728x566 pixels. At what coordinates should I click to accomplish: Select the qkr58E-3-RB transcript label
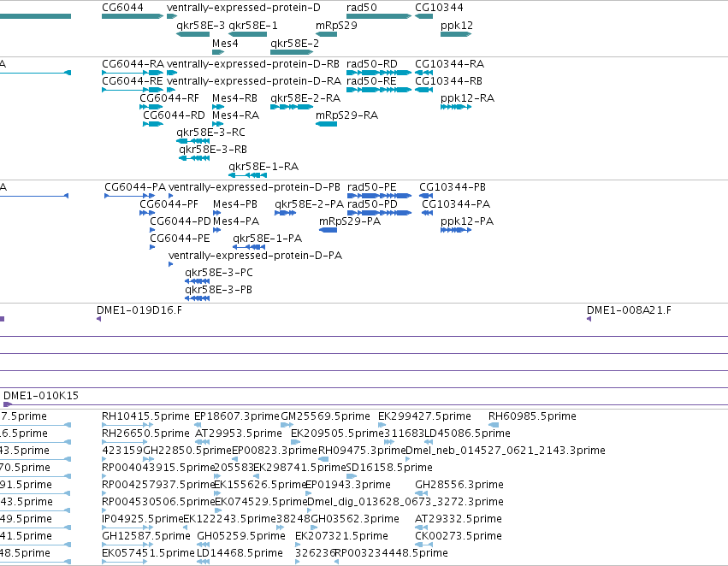click(213, 150)
